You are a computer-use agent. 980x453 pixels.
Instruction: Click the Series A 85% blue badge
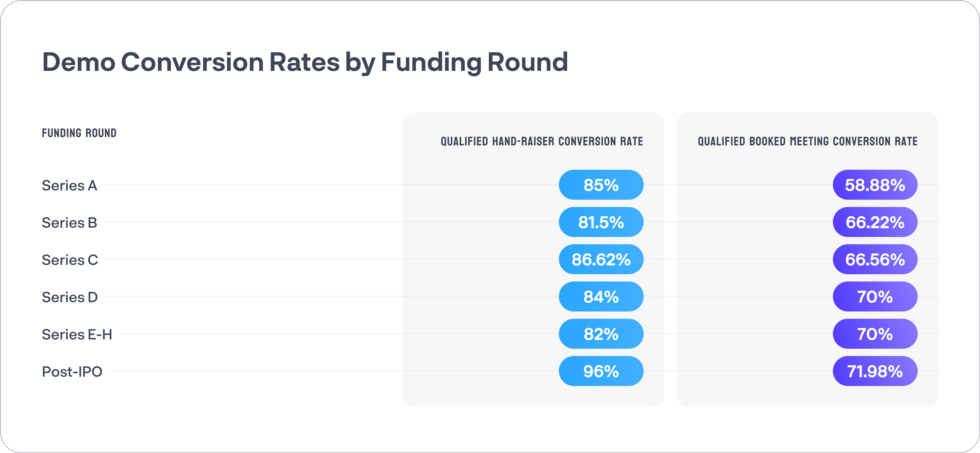pyautogui.click(x=601, y=185)
